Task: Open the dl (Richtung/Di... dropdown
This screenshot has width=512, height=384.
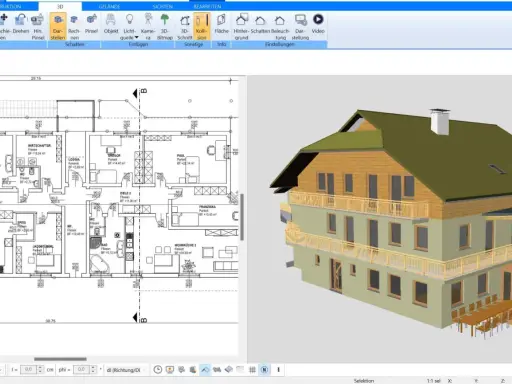Action: click(x=126, y=370)
